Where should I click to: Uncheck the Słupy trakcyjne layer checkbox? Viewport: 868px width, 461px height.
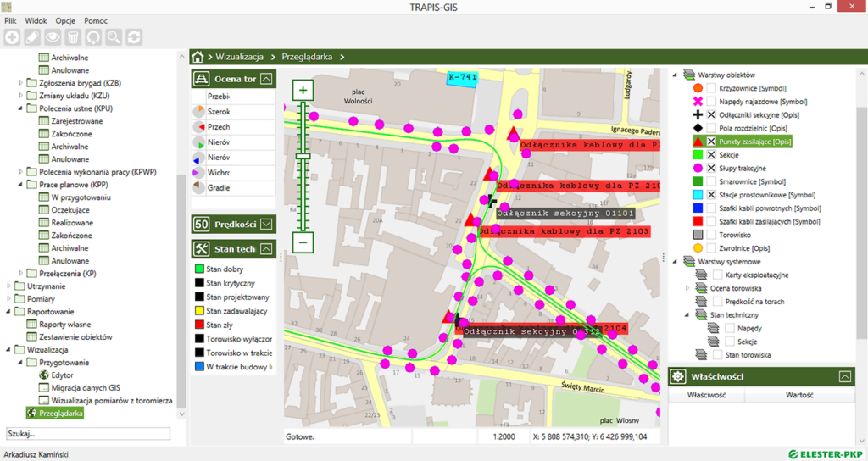point(712,168)
